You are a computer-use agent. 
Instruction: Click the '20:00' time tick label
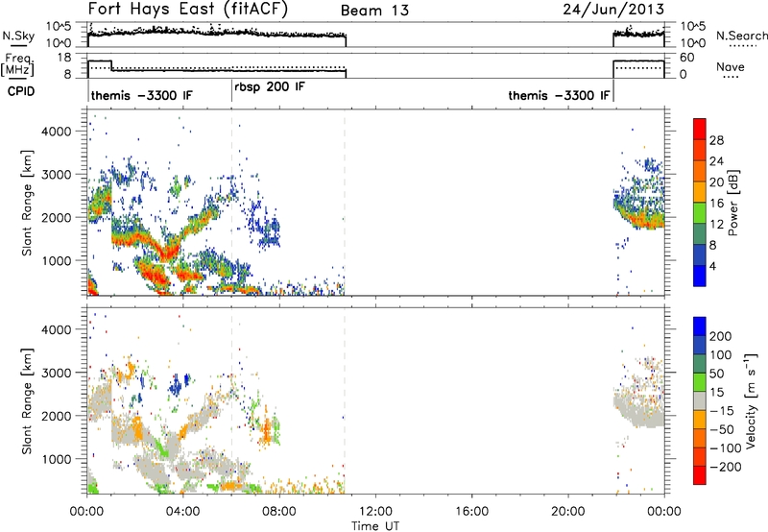[x=567, y=512]
